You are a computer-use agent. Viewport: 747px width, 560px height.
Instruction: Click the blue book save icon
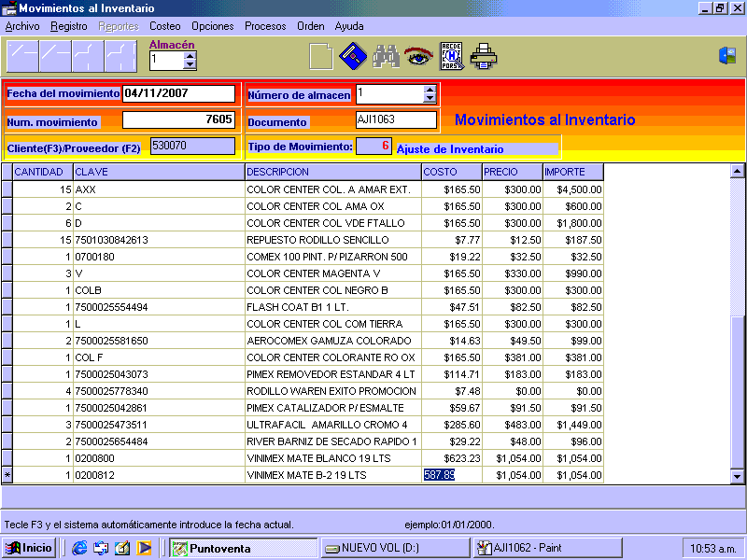coord(352,57)
